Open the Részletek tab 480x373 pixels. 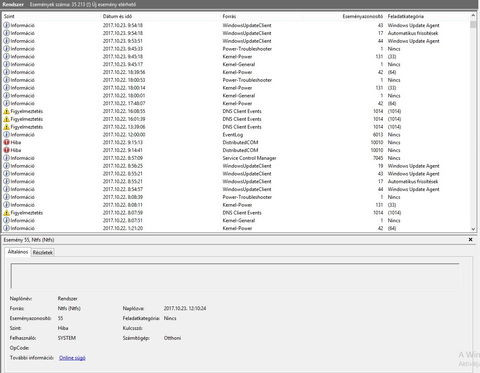coord(43,252)
